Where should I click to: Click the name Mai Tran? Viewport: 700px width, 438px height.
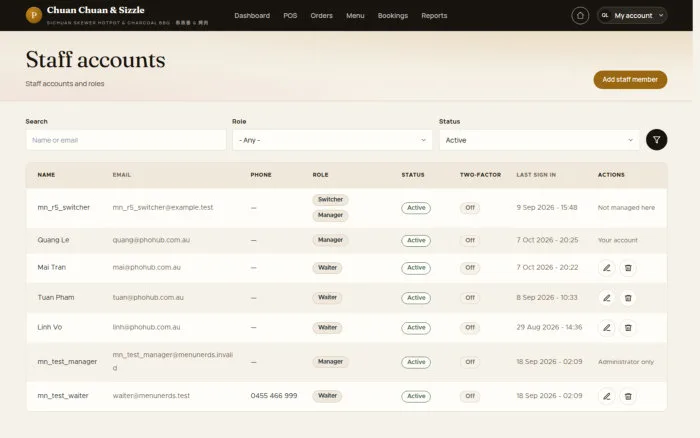pos(51,267)
